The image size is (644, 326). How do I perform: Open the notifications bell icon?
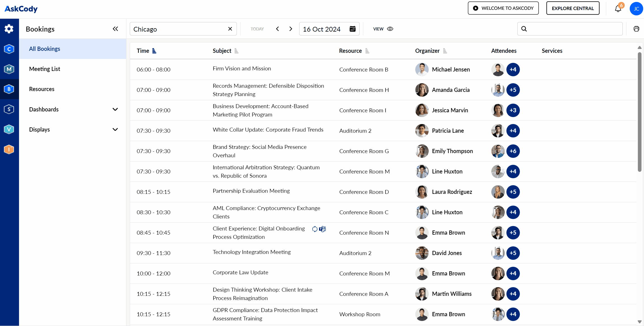click(x=617, y=8)
